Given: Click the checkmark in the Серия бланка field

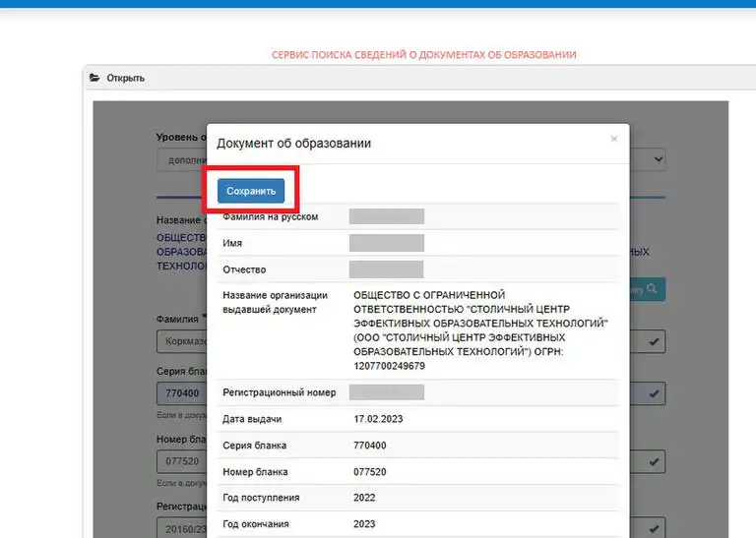Looking at the screenshot, I should [x=654, y=393].
